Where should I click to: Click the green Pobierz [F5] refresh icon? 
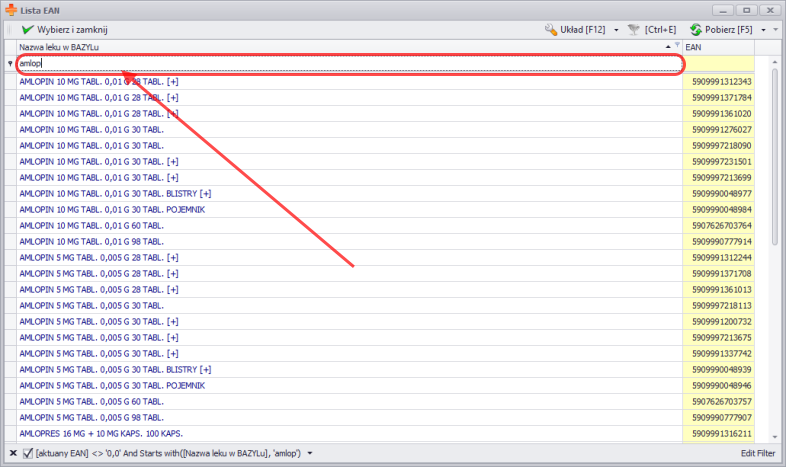click(x=695, y=30)
